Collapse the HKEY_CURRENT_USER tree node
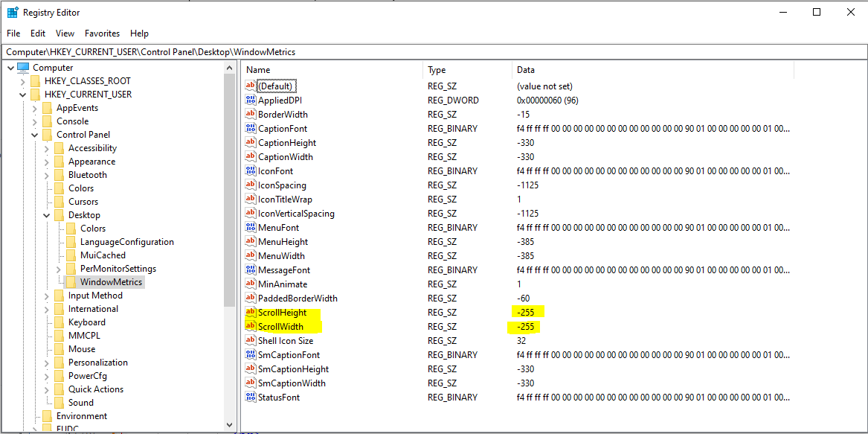Image resolution: width=868 pixels, height=434 pixels. coord(23,95)
